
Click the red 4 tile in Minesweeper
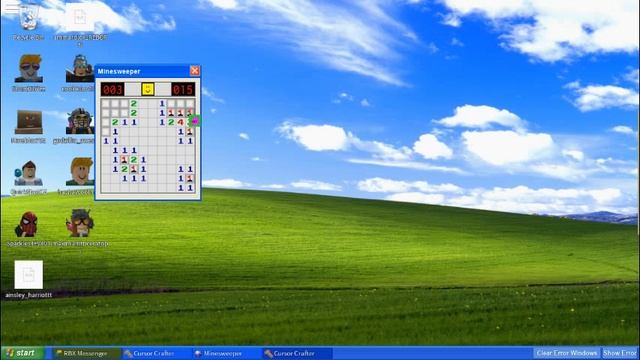(181, 122)
